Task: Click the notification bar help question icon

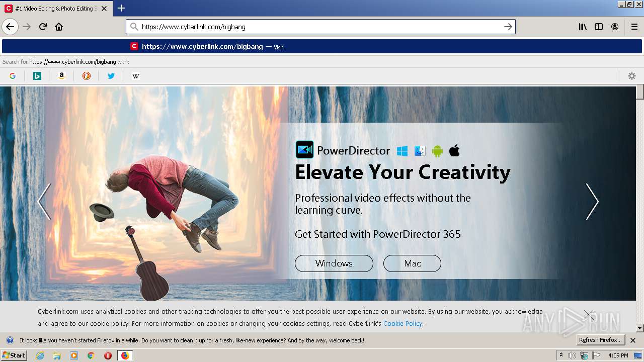Action: point(10,340)
